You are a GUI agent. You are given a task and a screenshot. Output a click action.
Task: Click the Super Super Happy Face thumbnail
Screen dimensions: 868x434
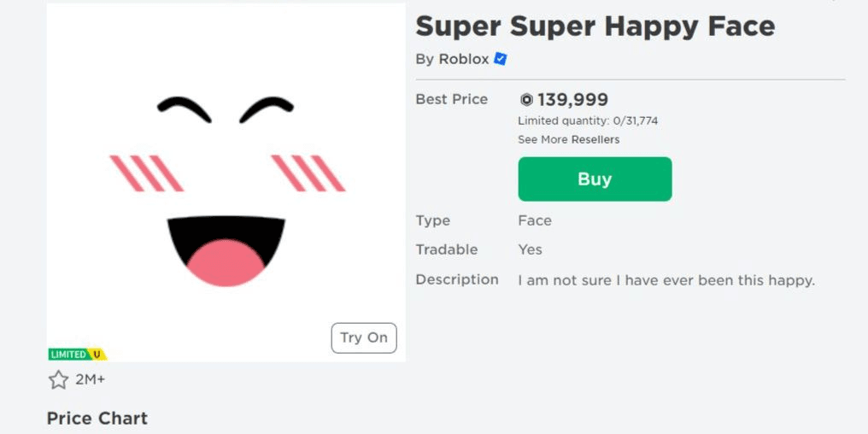(226, 183)
